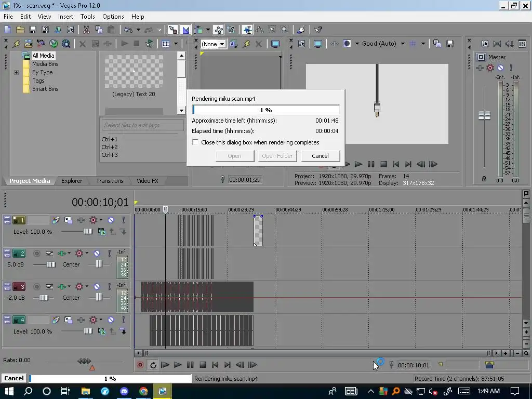
Task: Open the Good (Auto) preview quality dropdown
Action: [x=403, y=44]
